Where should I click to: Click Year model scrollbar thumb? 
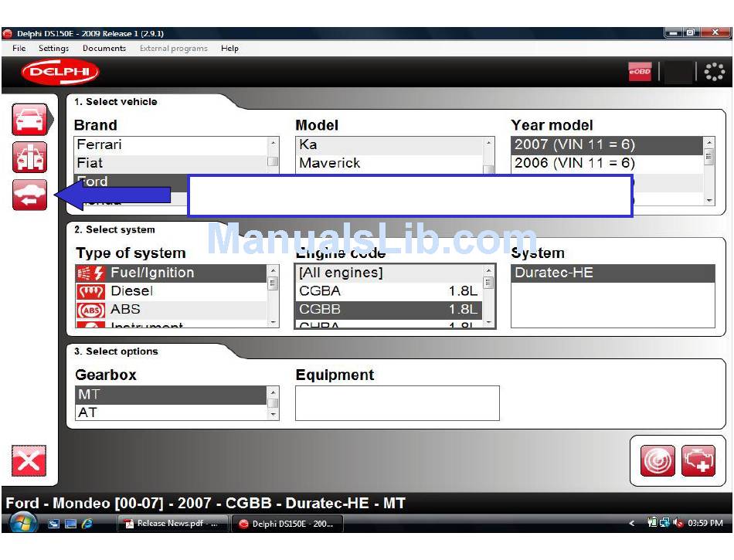[709, 156]
